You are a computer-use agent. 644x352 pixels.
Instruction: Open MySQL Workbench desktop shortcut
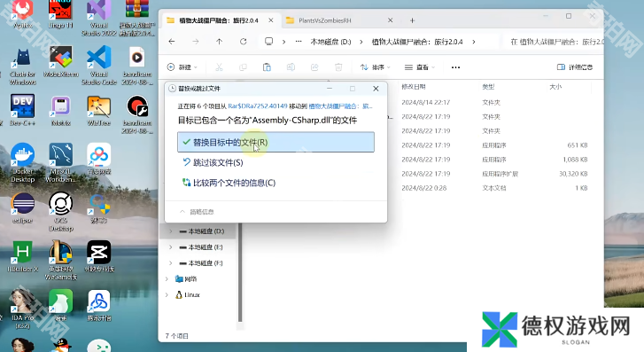click(61, 162)
